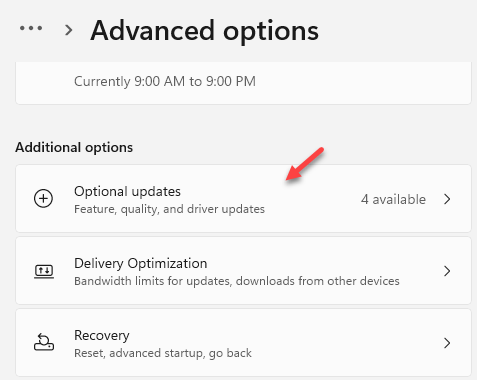Expand Optional updates using its chevron
The height and width of the screenshot is (380, 477).
pos(447,199)
